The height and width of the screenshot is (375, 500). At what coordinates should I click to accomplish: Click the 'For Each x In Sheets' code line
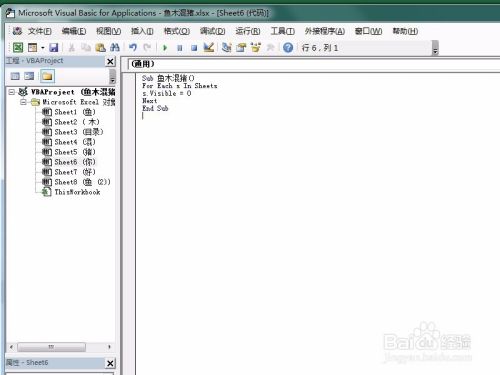pyautogui.click(x=180, y=86)
